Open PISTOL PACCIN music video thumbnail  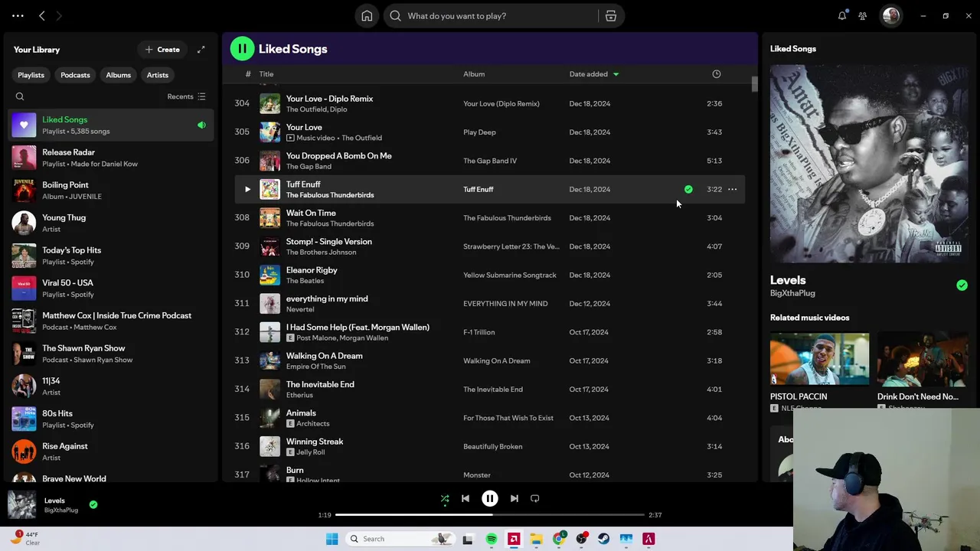pos(819,359)
